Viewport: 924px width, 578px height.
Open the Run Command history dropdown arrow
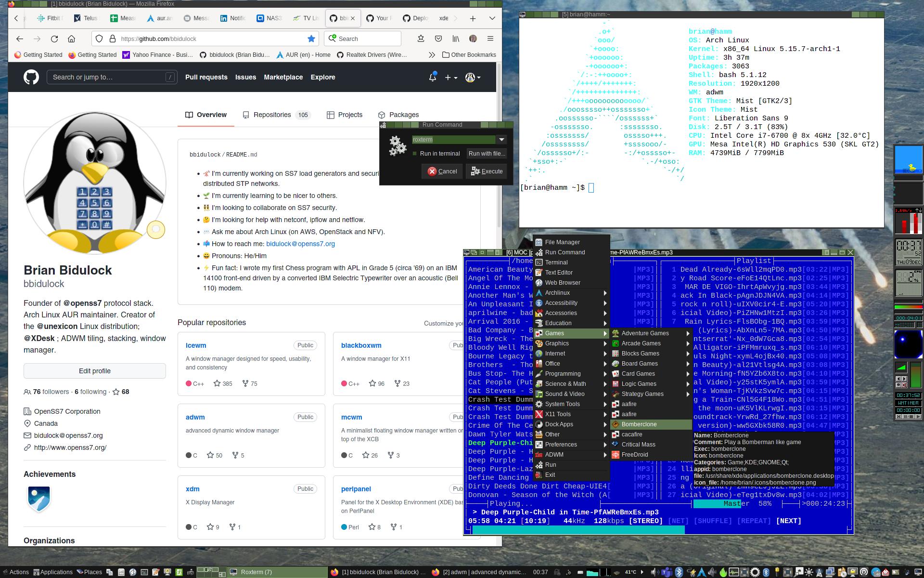[x=501, y=140]
